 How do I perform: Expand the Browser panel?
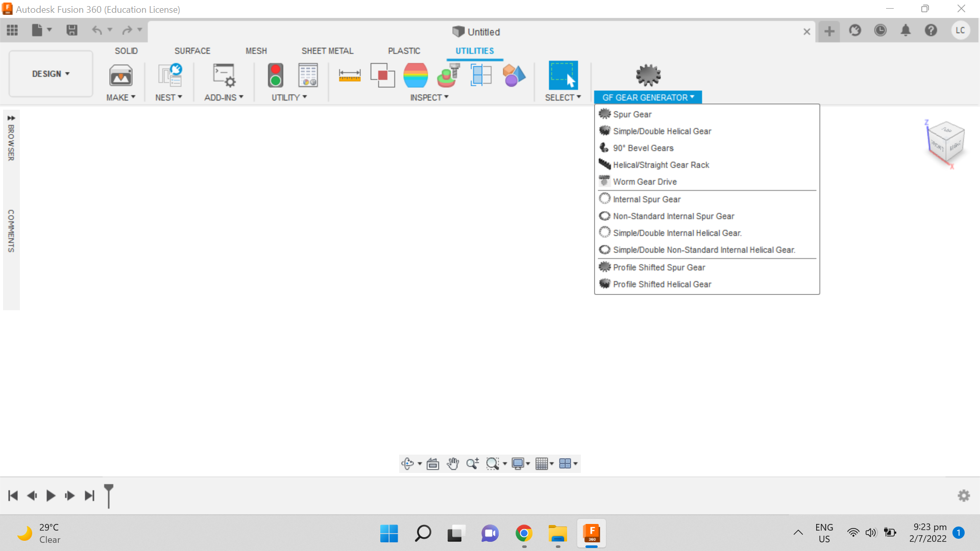(x=11, y=118)
